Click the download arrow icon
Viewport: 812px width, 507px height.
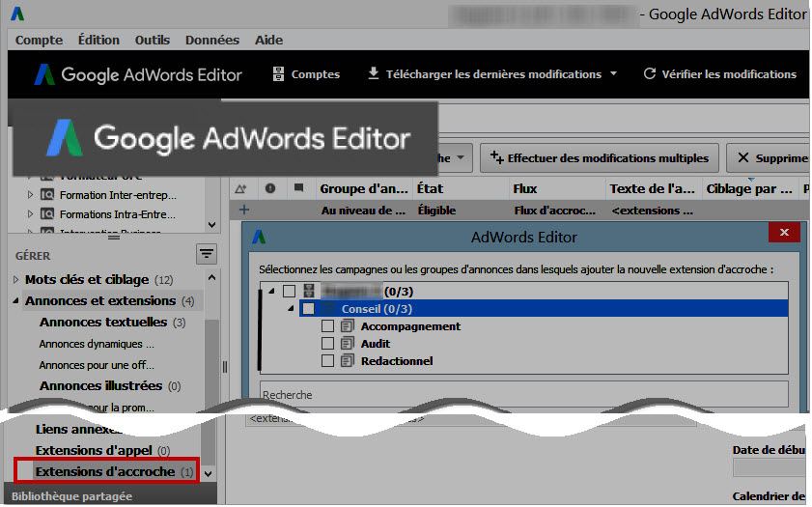pos(373,73)
